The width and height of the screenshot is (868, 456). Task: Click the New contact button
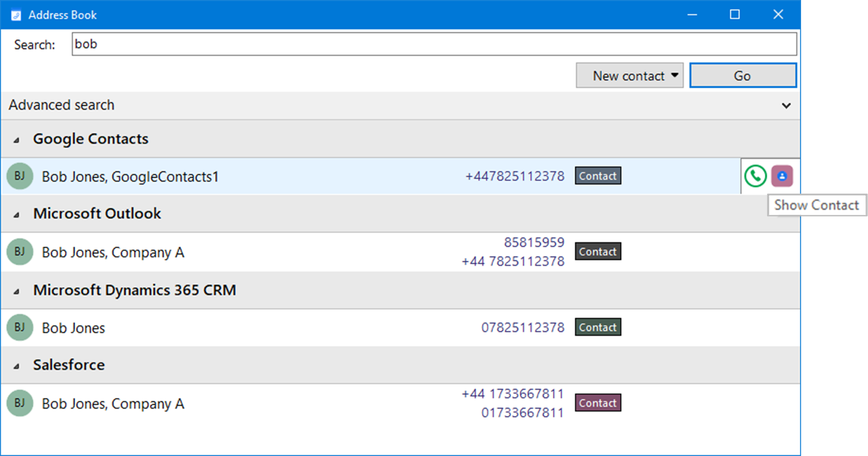pos(629,75)
